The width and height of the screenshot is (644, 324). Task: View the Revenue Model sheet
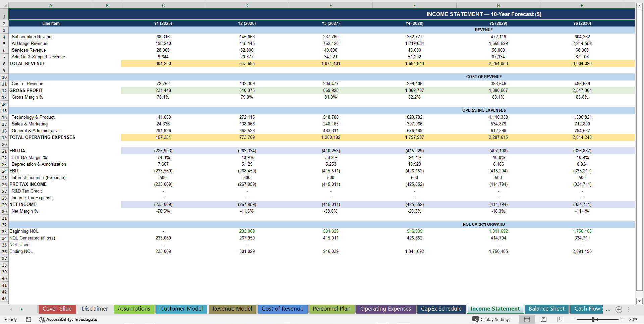point(232,309)
